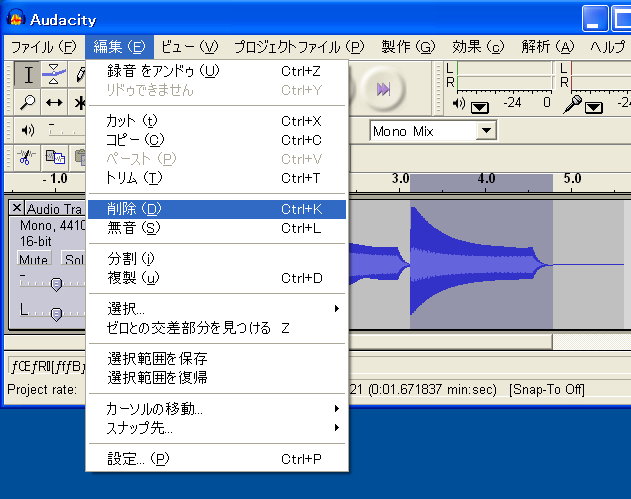Click the 4.0 mark on the timeline ruler
The height and width of the screenshot is (499, 631).
[x=486, y=178]
